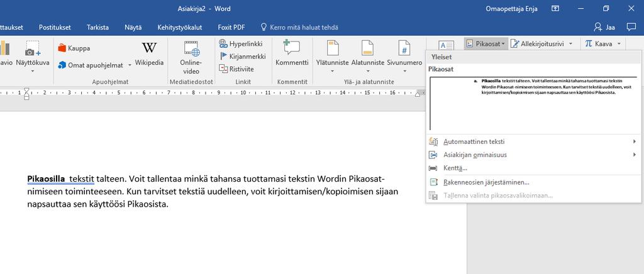This screenshot has width=644, height=274.
Task: Insert the saved Pikaosat thumbnail entry
Action: click(x=533, y=103)
